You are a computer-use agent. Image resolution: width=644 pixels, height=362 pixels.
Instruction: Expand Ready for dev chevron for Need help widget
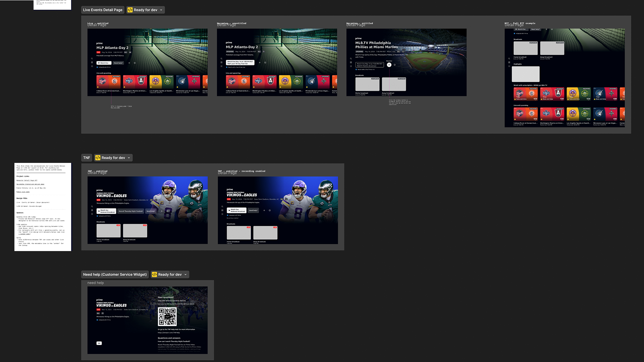pos(185,275)
